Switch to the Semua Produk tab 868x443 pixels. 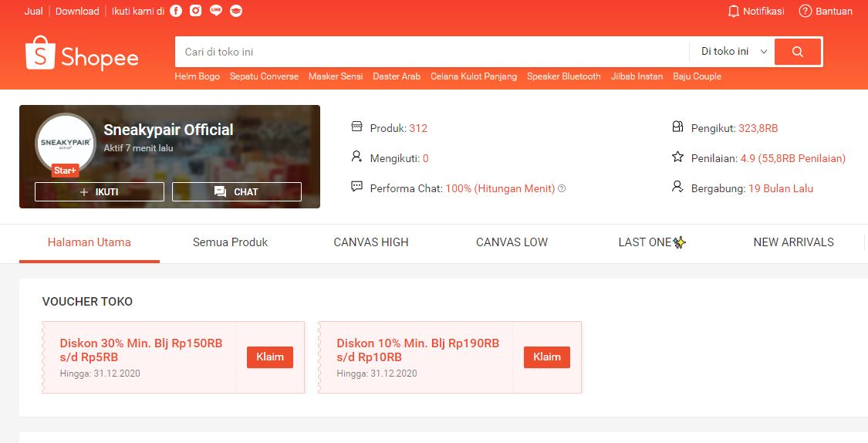[x=230, y=242]
